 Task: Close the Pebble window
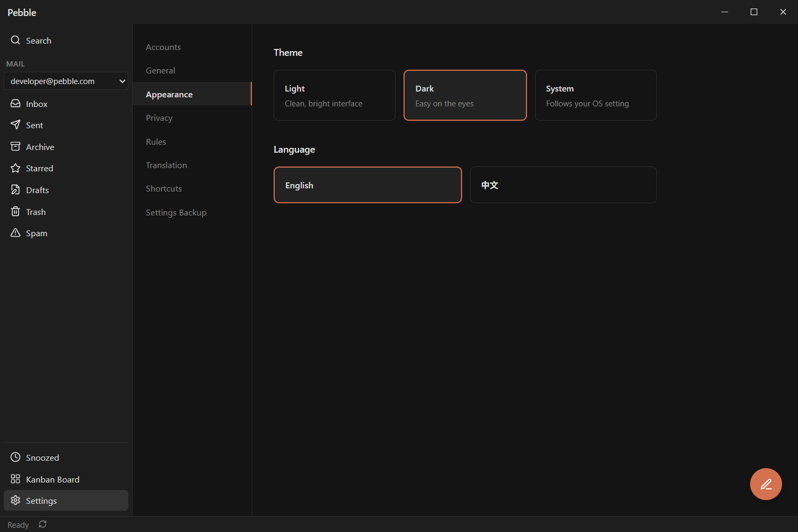tap(783, 12)
